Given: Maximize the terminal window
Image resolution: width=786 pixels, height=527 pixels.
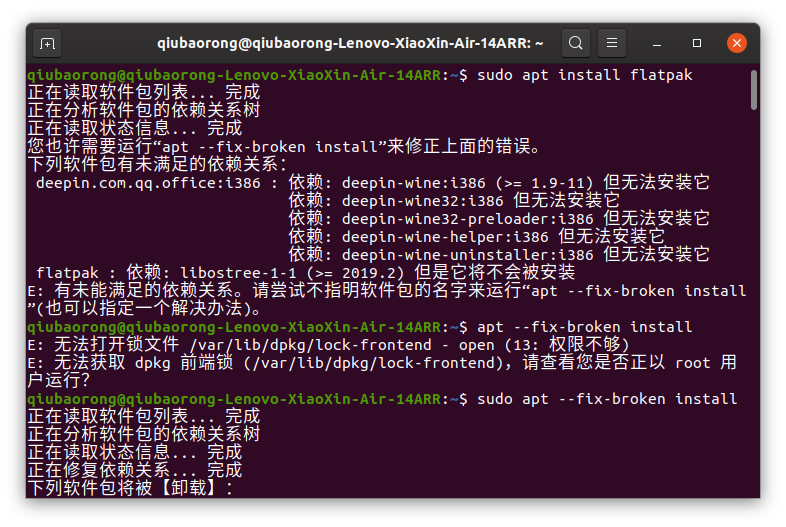Looking at the screenshot, I should click(x=697, y=44).
